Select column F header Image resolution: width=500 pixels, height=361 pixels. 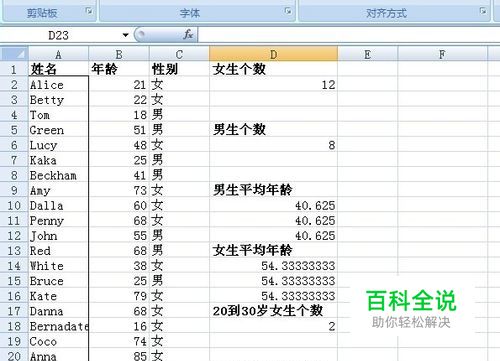click(x=442, y=54)
